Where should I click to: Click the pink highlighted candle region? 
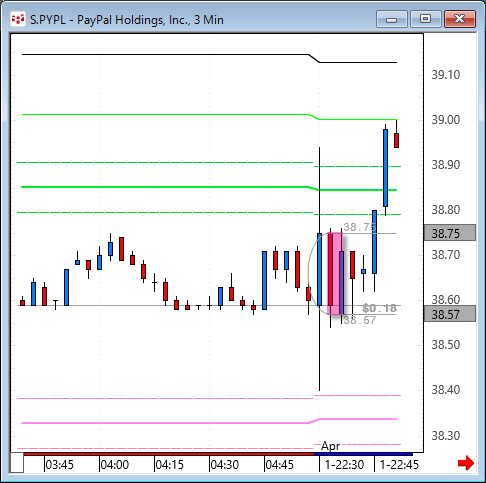pos(335,274)
